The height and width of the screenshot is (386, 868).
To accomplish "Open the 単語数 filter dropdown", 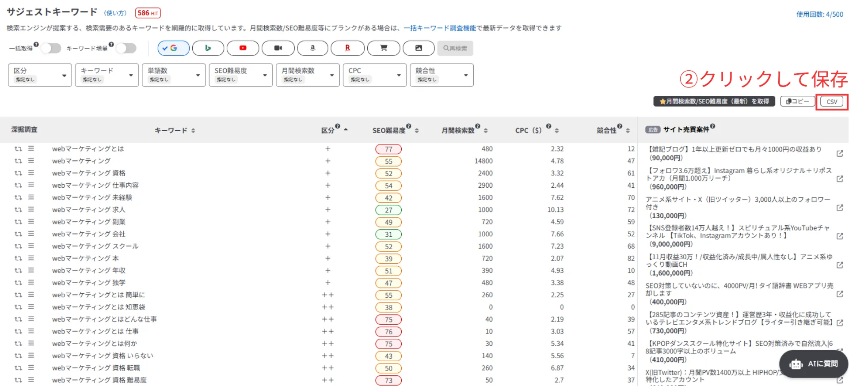I will (x=174, y=75).
